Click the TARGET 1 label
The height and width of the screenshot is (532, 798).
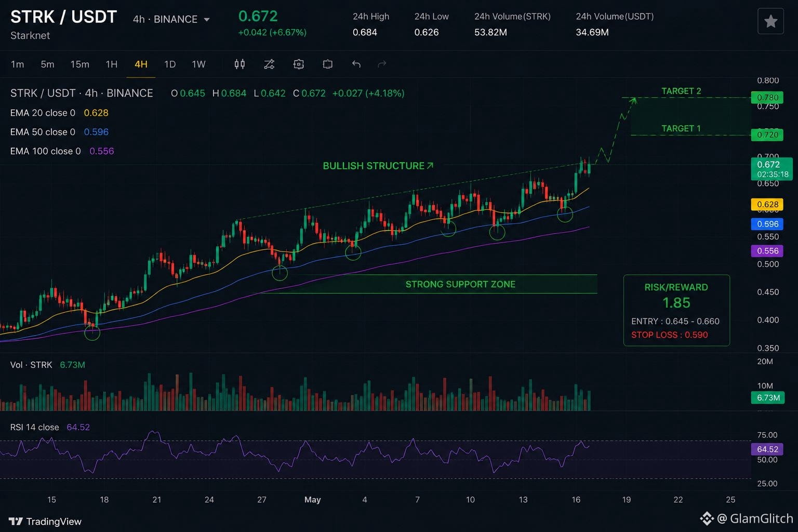point(681,128)
